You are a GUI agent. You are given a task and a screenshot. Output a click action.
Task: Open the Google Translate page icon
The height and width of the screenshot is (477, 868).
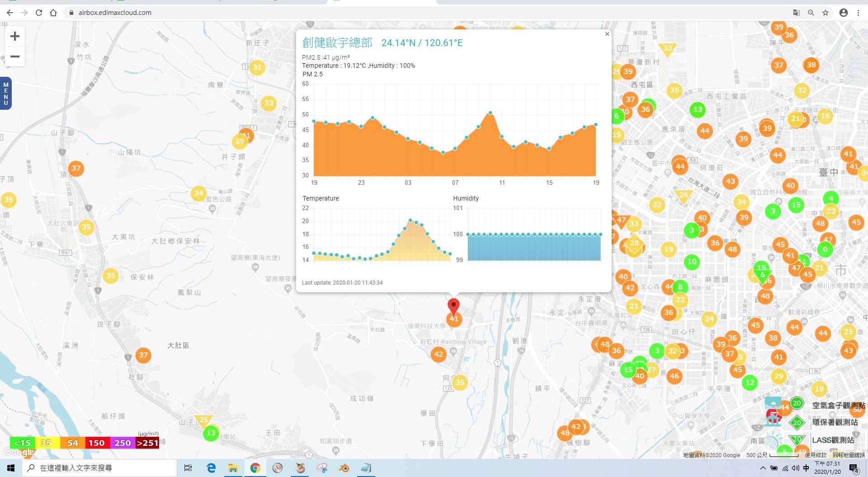[x=797, y=13]
